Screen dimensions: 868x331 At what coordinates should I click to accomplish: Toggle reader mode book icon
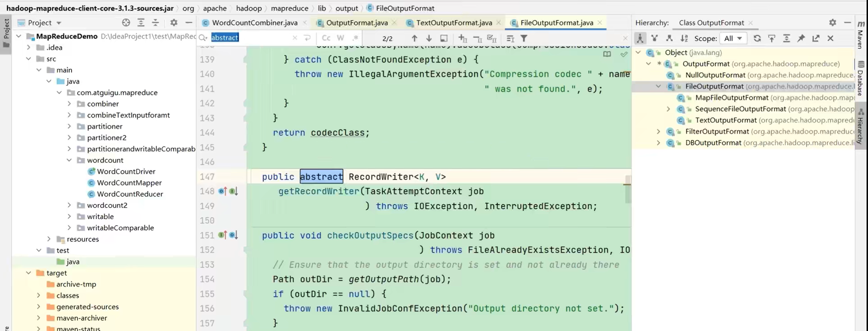pos(607,55)
